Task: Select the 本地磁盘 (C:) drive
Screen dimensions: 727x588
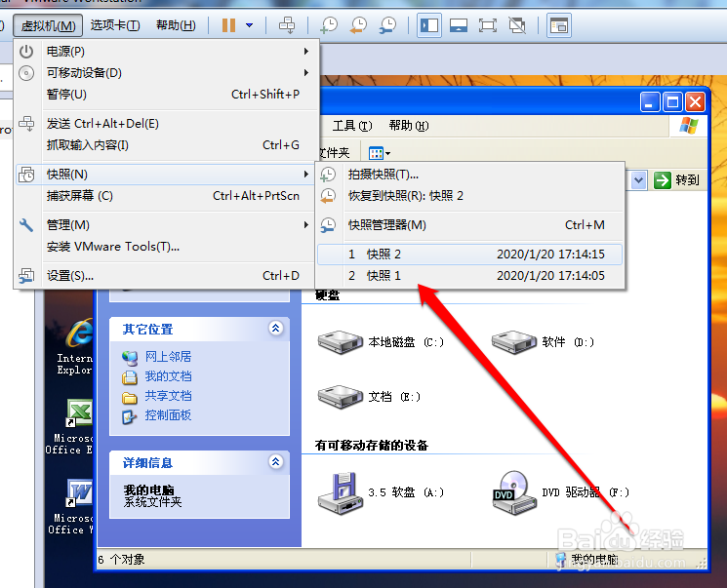Action: 382,342
